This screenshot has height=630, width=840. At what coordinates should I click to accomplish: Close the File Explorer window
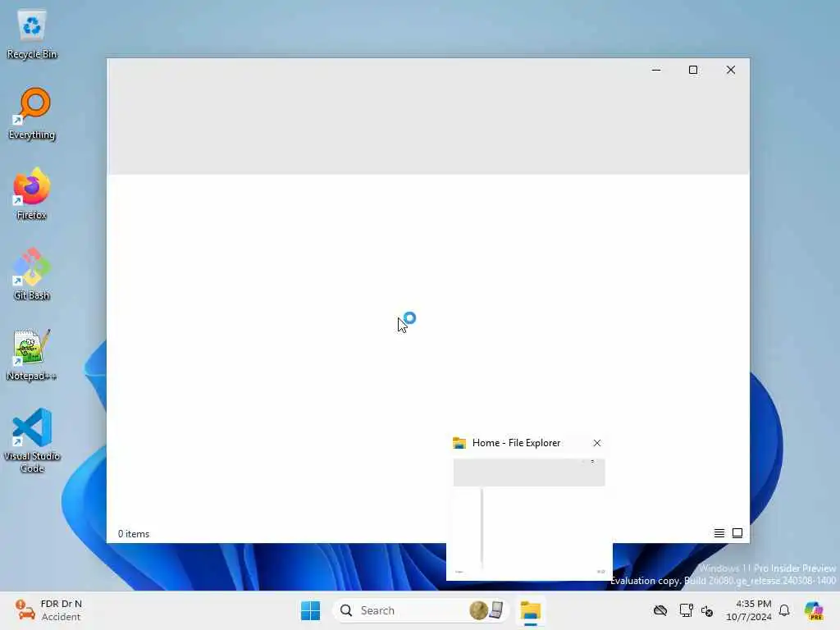pyautogui.click(x=731, y=70)
